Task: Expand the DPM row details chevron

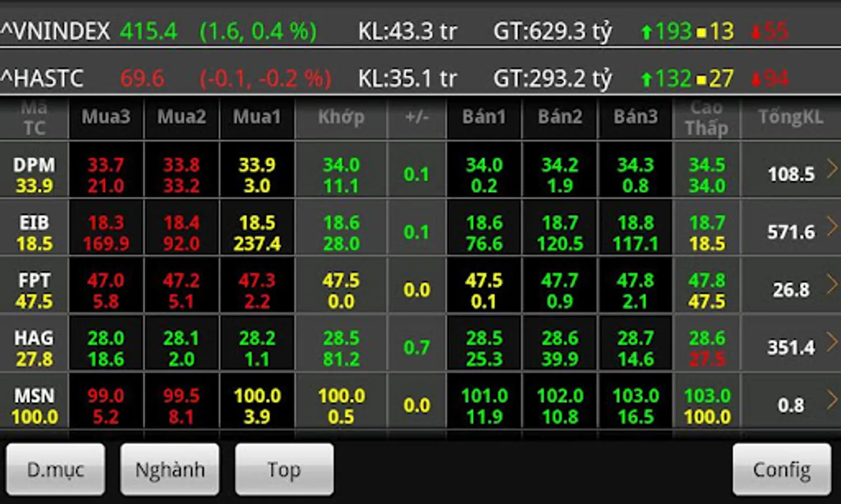Action: pyautogui.click(x=832, y=169)
